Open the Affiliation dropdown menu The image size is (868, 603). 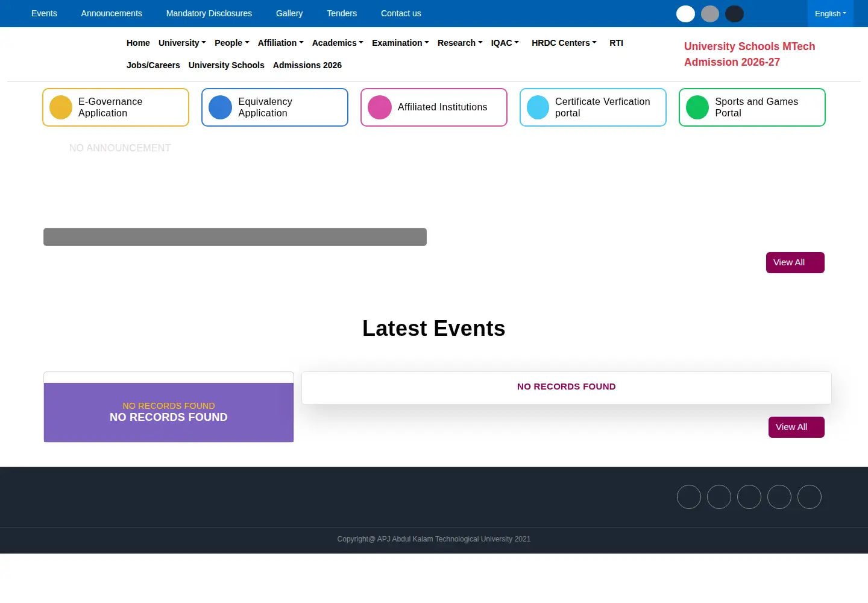(x=281, y=43)
